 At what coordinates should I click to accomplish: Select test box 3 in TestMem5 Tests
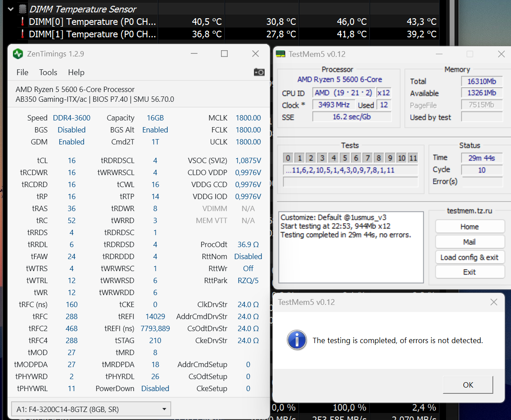click(322, 158)
